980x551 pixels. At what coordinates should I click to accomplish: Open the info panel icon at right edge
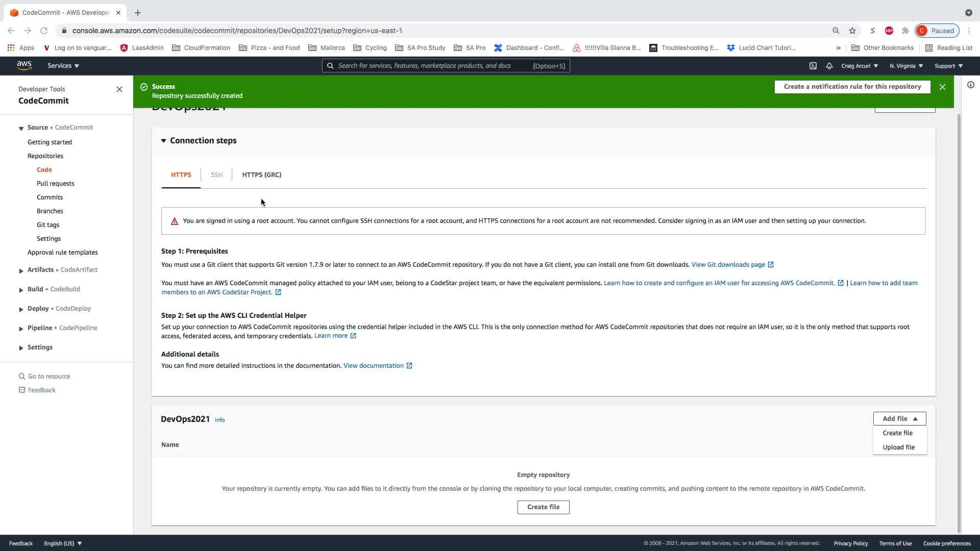970,85
